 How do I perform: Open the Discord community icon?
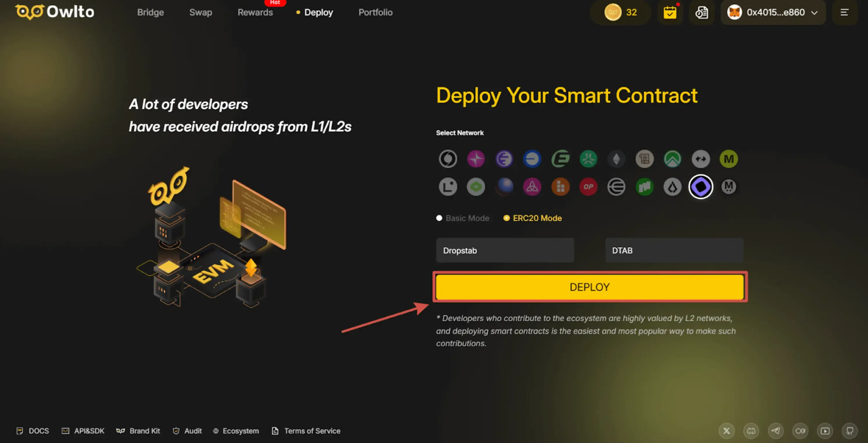tap(751, 431)
